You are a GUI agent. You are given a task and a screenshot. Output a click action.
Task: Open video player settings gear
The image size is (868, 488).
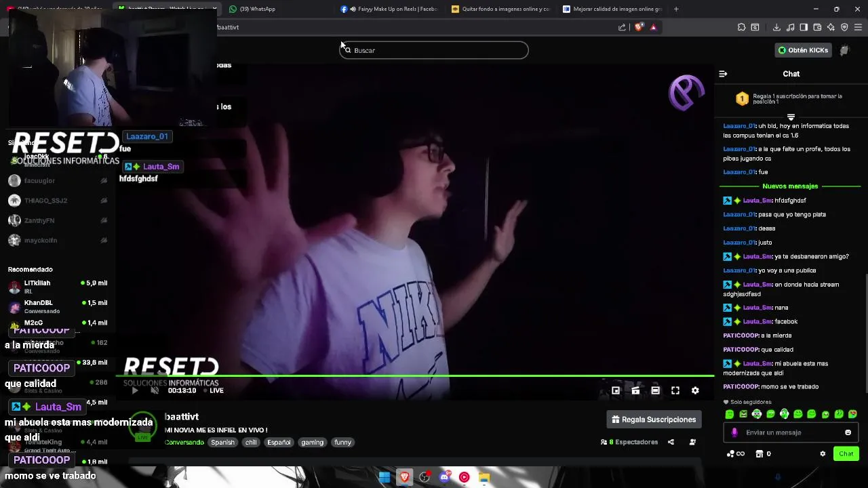pyautogui.click(x=695, y=390)
